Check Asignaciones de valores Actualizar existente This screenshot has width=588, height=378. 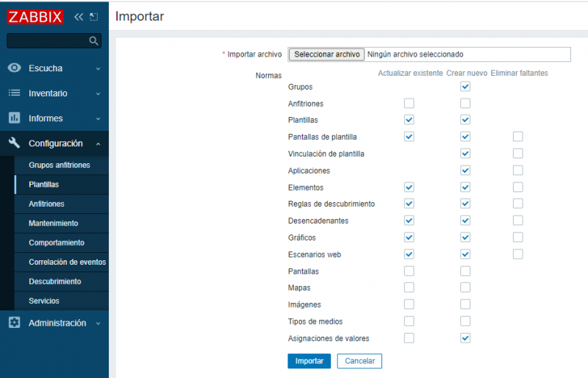(x=409, y=338)
